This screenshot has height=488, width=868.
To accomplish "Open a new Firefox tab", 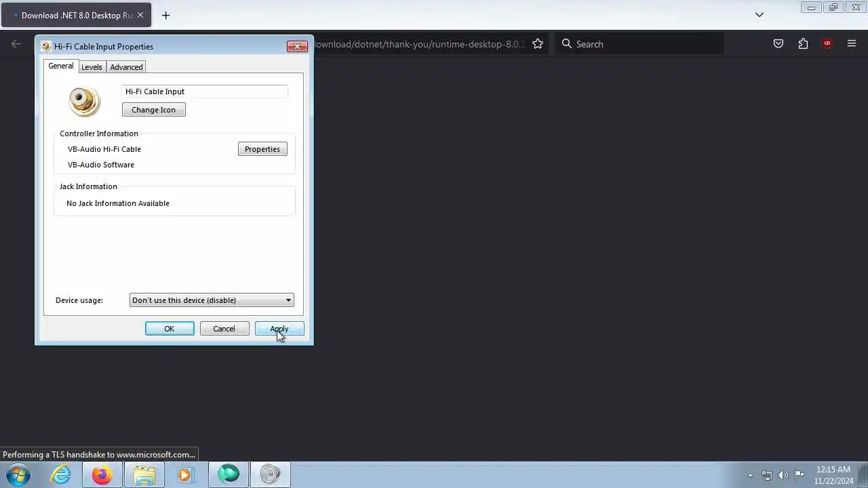I will (x=165, y=15).
